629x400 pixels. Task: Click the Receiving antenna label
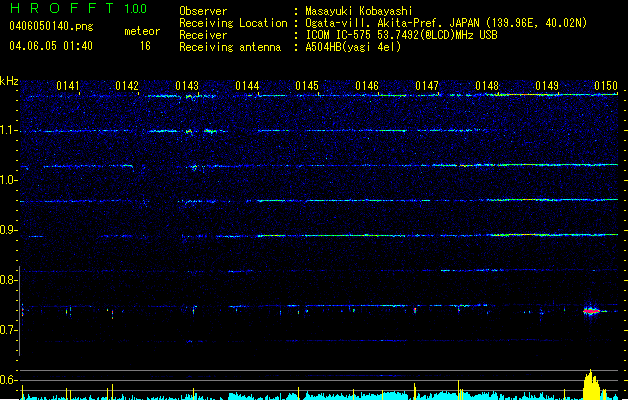pyautogui.click(x=230, y=47)
